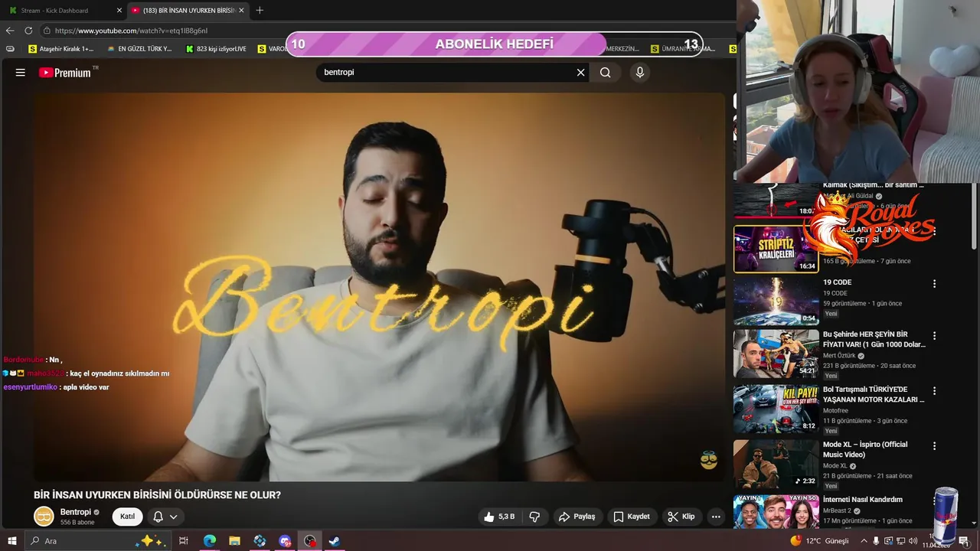Open File Explorer from the taskbar

(x=234, y=541)
